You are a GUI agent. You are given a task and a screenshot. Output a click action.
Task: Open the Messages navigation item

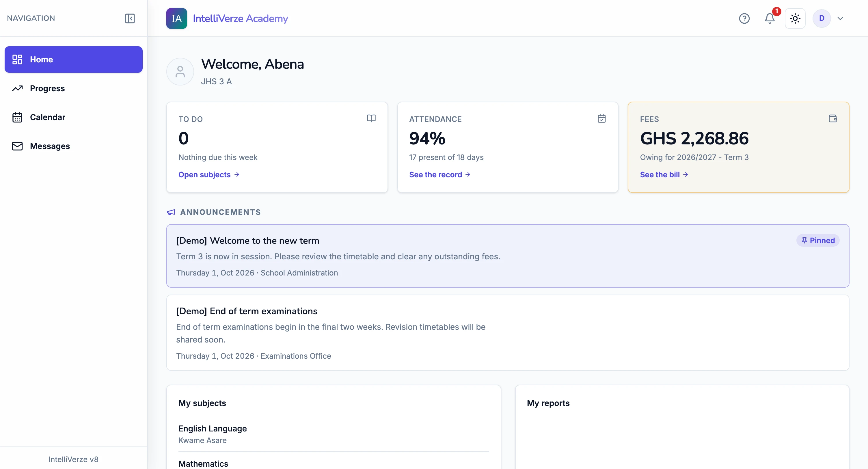(73, 146)
